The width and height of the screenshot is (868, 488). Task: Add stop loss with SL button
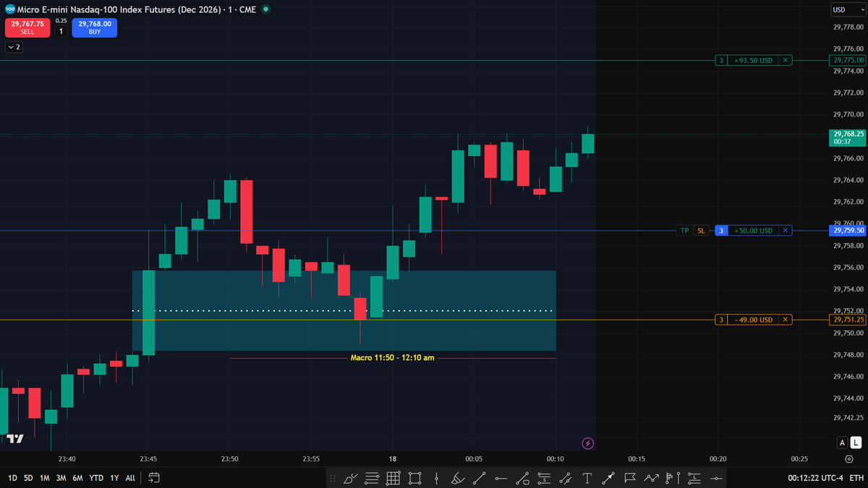[x=701, y=231]
